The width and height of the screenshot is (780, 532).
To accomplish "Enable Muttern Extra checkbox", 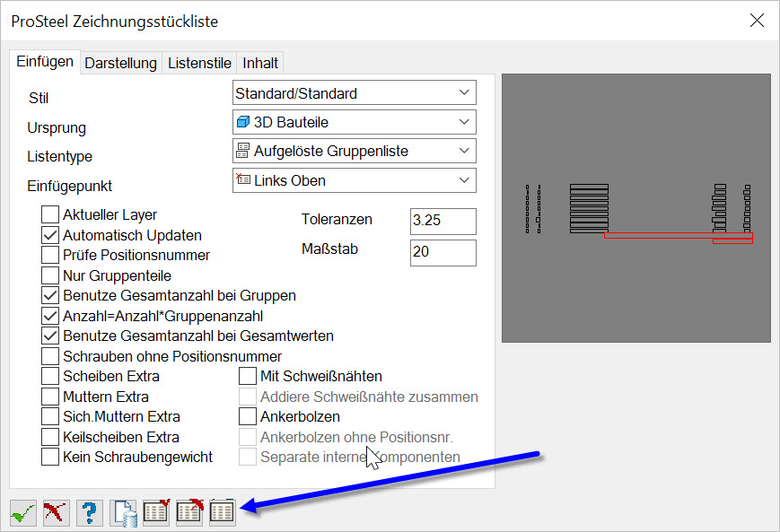I will [50, 397].
